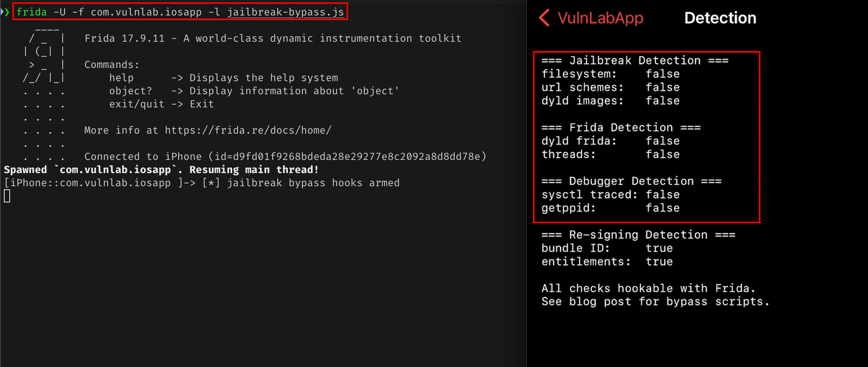
Task: Click the 'See blog post for bypass scripts' text
Action: (655, 302)
